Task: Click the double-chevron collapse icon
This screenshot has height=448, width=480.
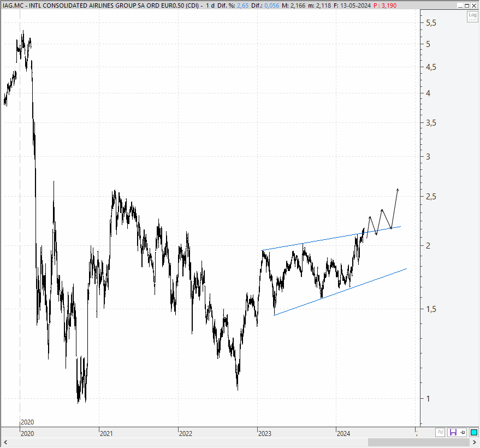Action: coord(441,432)
